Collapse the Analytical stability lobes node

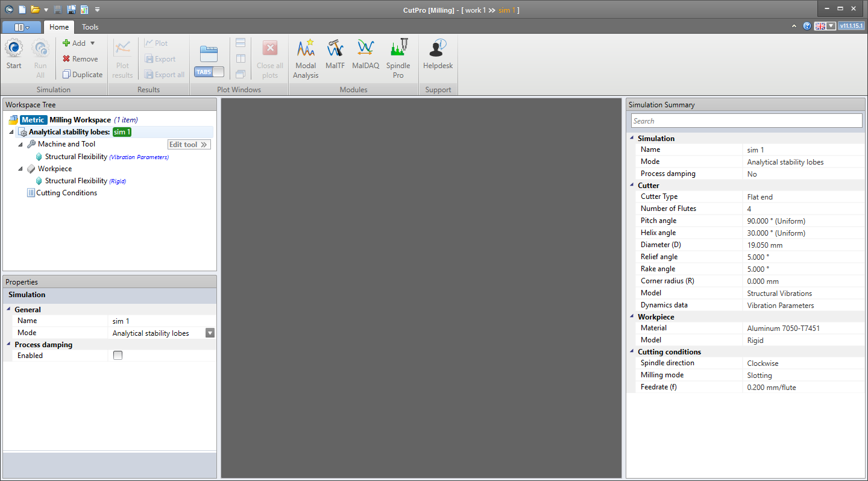[11, 132]
